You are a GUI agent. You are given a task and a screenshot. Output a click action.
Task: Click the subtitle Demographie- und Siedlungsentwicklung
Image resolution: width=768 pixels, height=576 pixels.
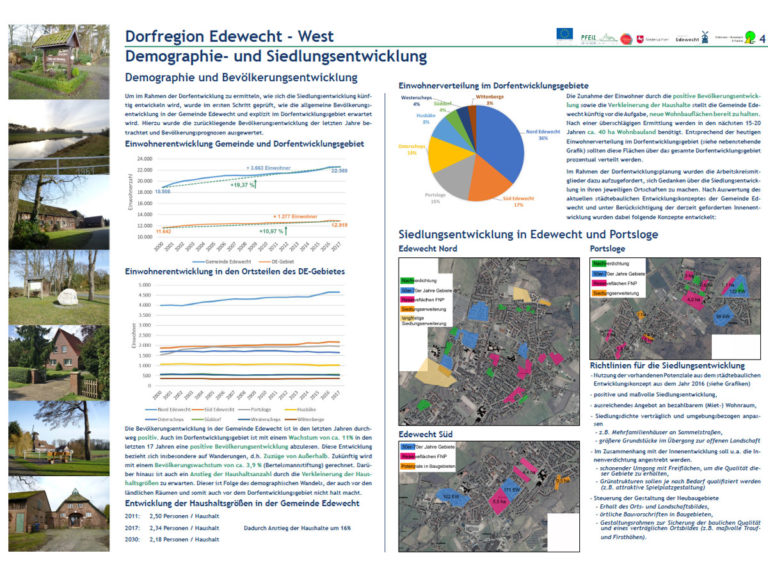276,56
